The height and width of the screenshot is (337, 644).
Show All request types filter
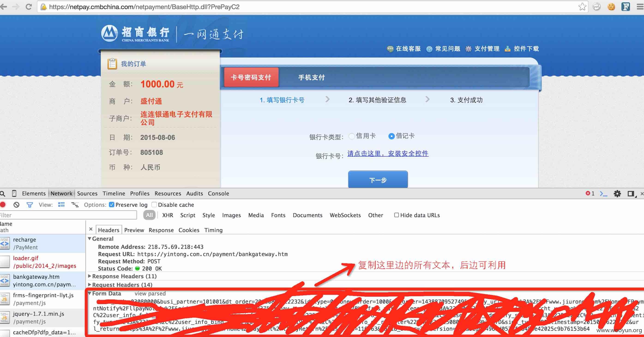click(149, 215)
